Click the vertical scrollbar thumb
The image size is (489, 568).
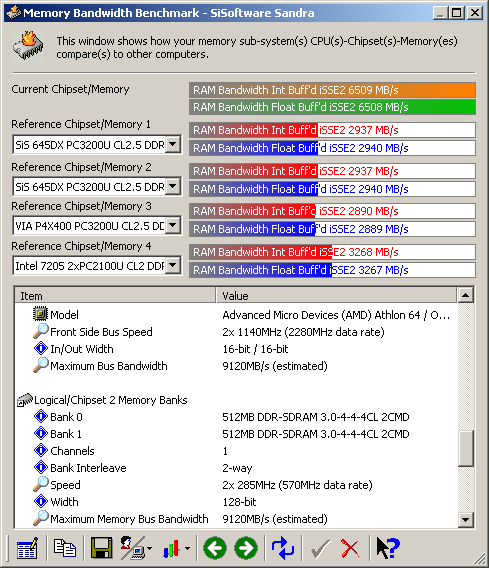pyautogui.click(x=465, y=448)
